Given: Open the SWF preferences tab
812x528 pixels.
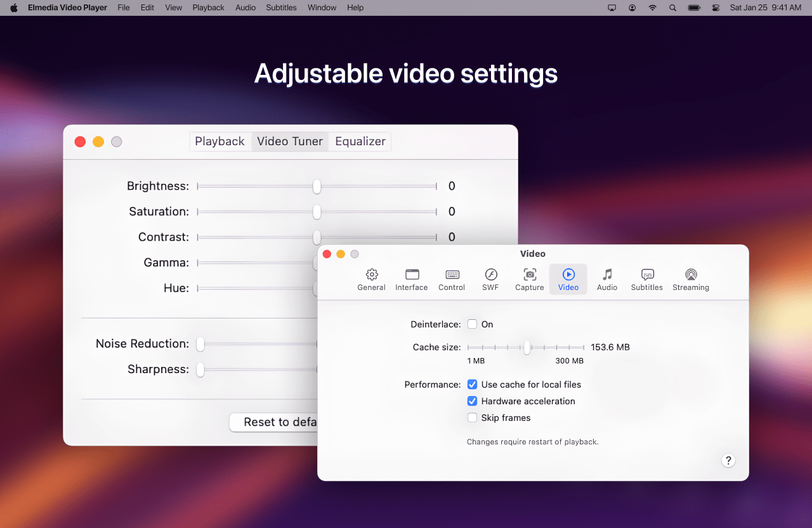Looking at the screenshot, I should (490, 279).
